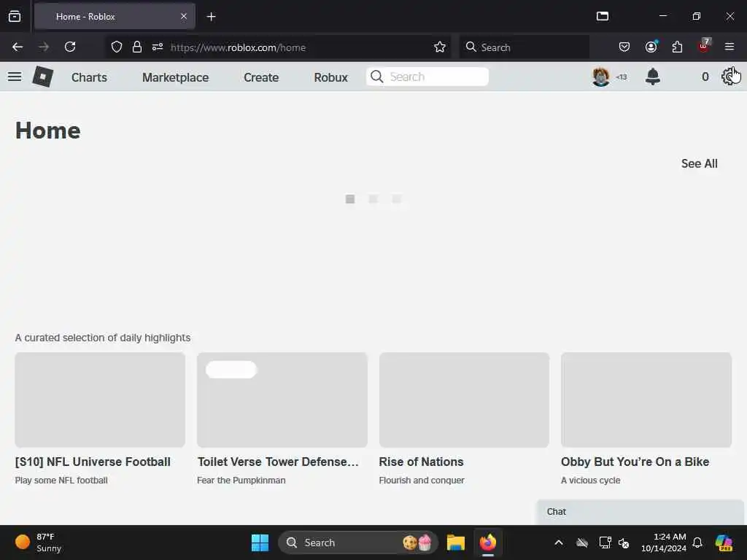747x560 pixels.
Task: Open the Roblox settings gear
Action: point(729,77)
